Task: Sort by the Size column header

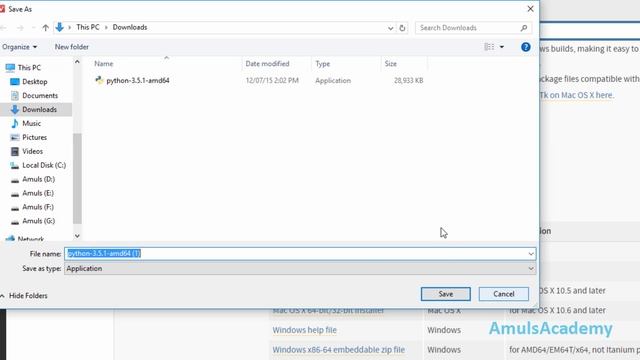Action: point(391,64)
